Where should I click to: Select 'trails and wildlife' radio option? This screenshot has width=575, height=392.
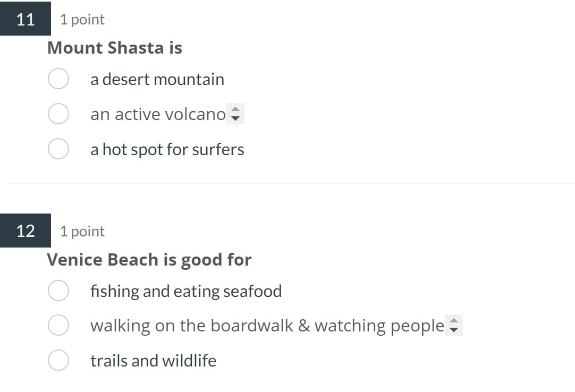pos(58,360)
